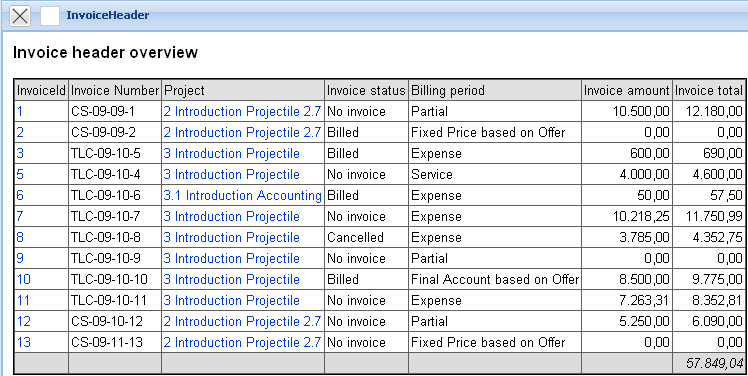Open 3.1 Introduction Accounting project link

pyautogui.click(x=243, y=196)
